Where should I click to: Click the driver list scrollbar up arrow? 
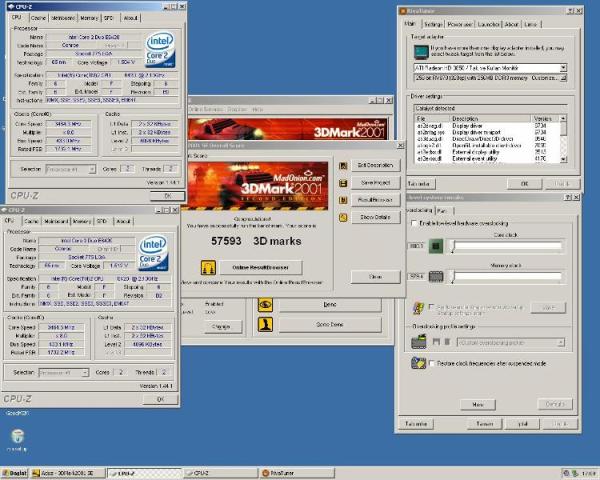tap(563, 119)
